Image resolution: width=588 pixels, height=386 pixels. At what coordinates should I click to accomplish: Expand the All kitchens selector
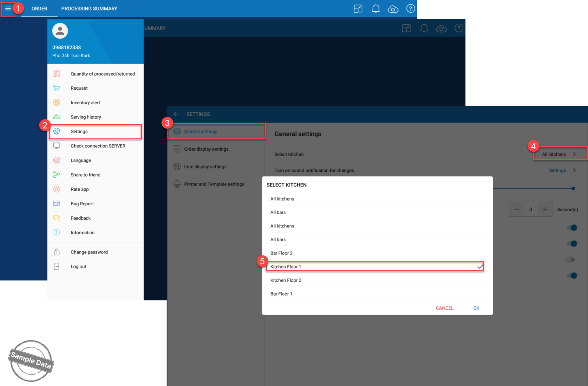point(559,154)
